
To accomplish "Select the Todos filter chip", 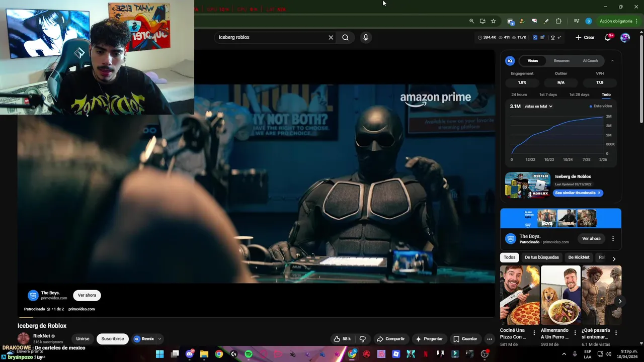I will [510, 257].
